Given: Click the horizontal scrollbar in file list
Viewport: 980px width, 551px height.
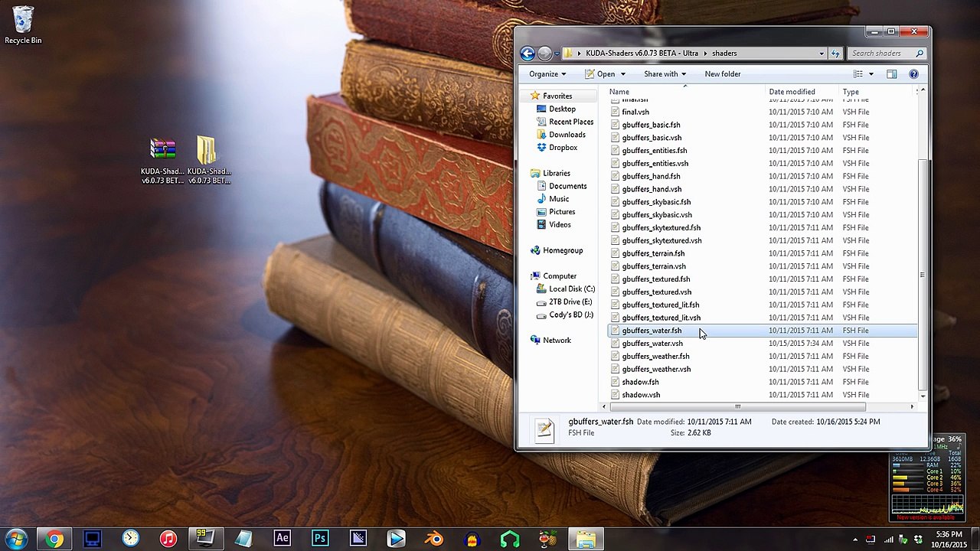Looking at the screenshot, I should (x=737, y=407).
